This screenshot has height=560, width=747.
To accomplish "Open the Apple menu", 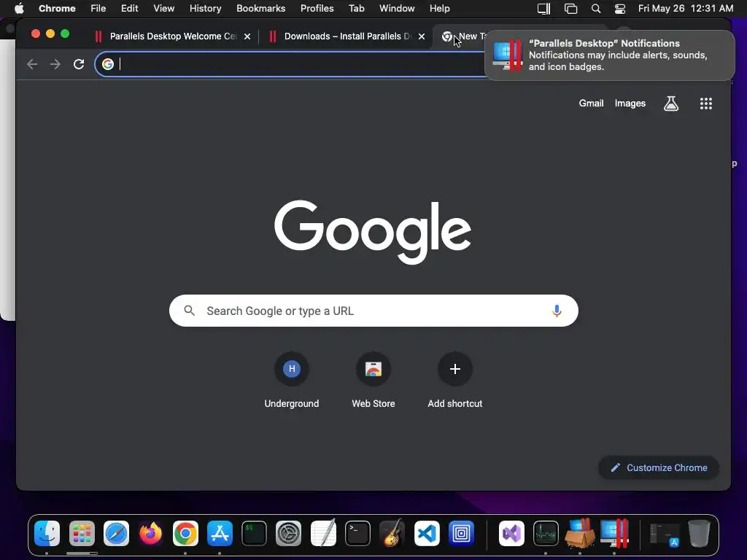I will 19,8.
